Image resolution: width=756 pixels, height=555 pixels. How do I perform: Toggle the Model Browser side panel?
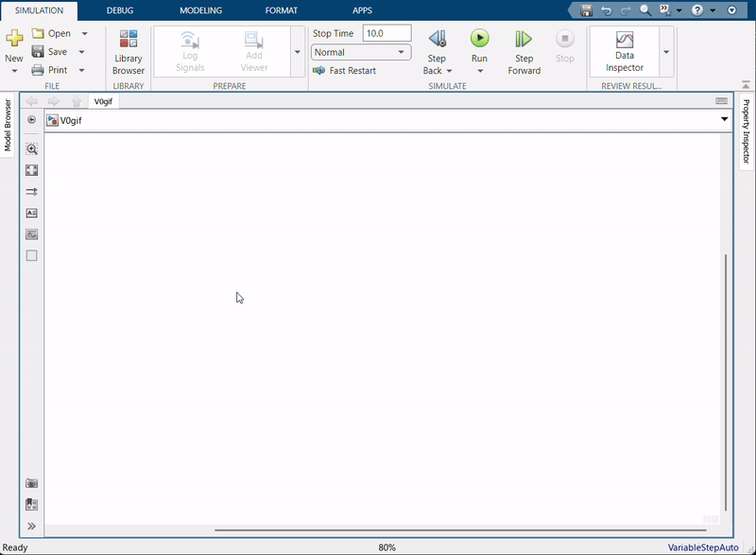point(8,125)
